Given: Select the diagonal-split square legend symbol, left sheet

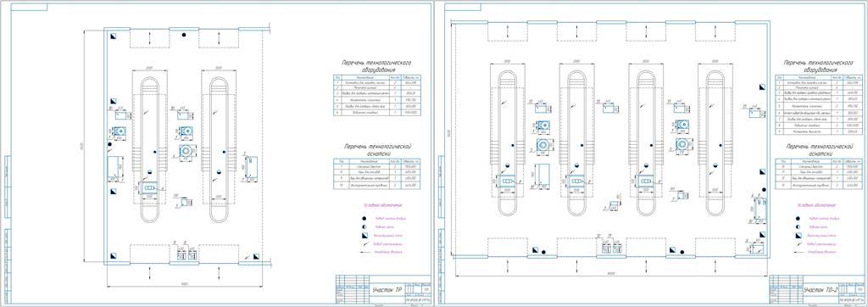Looking at the screenshot, I should tap(364, 235).
